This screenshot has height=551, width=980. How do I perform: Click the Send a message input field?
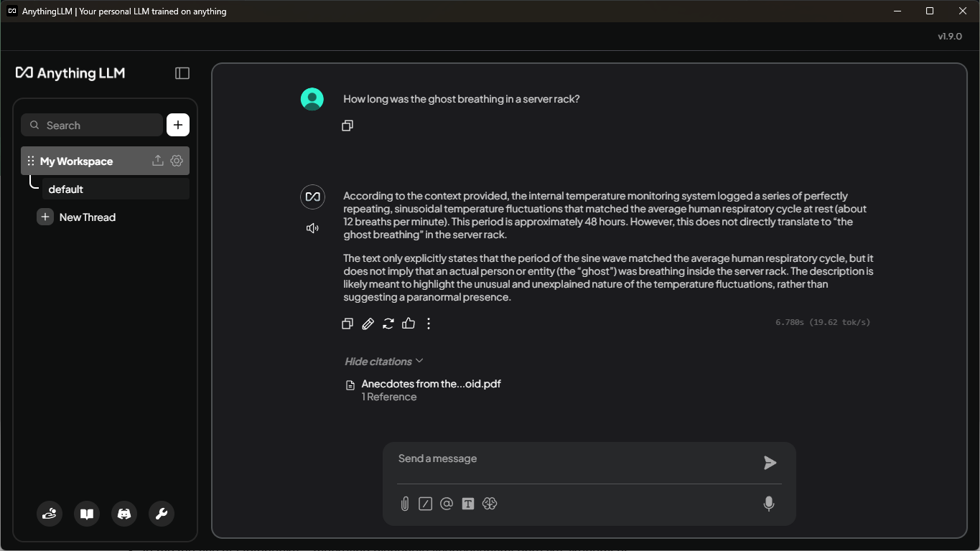click(574, 458)
